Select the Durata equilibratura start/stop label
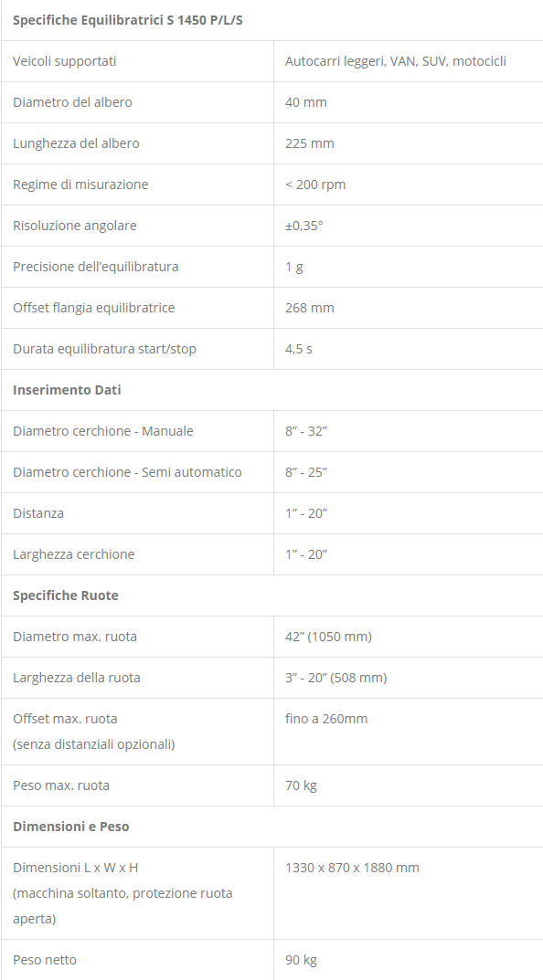 [x=104, y=349]
